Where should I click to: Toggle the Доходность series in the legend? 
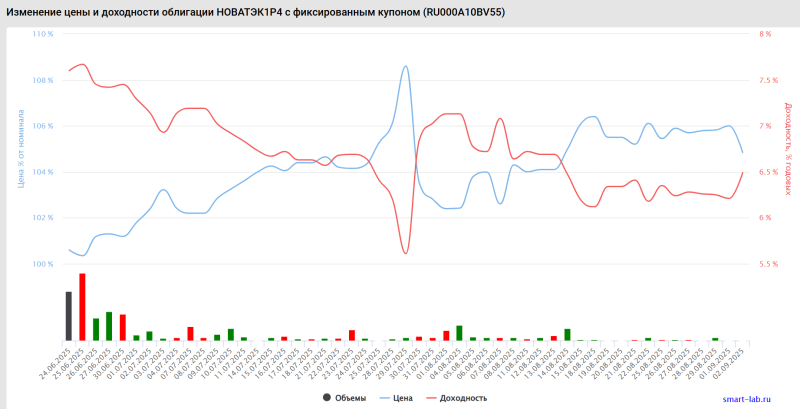(x=456, y=398)
